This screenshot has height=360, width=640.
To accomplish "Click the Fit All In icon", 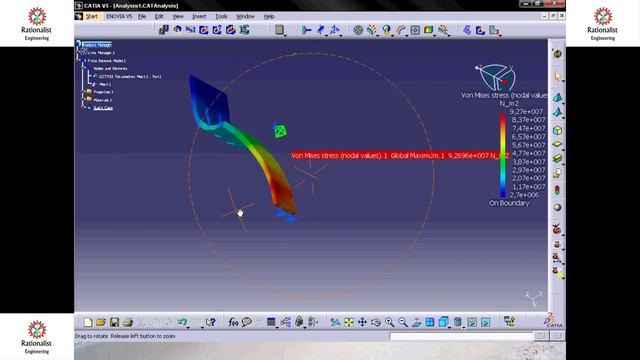I will tap(349, 322).
